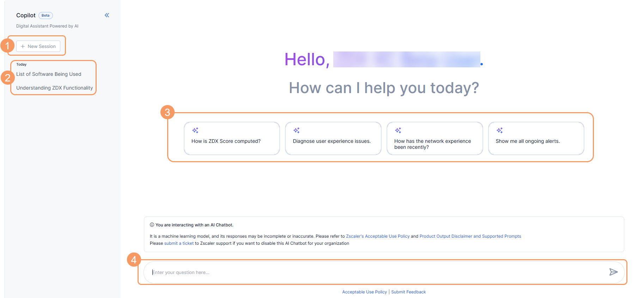644x298 pixels.
Task: Open Product Output Disclaimer and Supported Prompts
Action: tap(470, 236)
